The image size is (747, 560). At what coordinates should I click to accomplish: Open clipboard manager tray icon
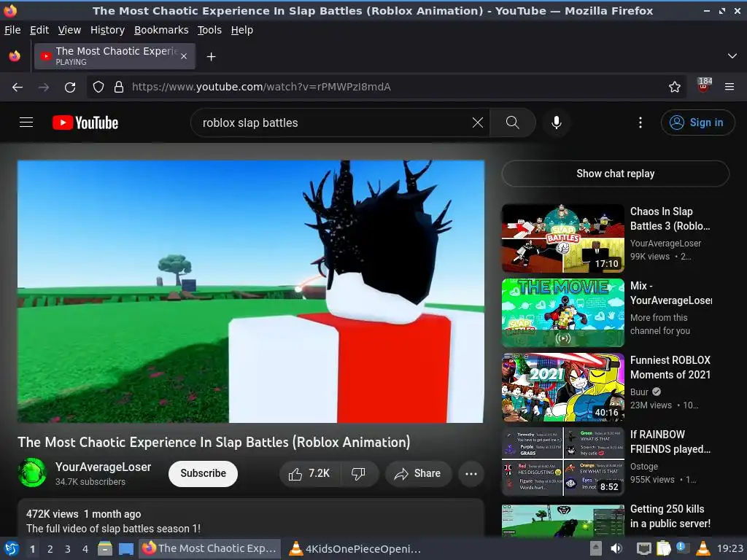click(x=663, y=548)
